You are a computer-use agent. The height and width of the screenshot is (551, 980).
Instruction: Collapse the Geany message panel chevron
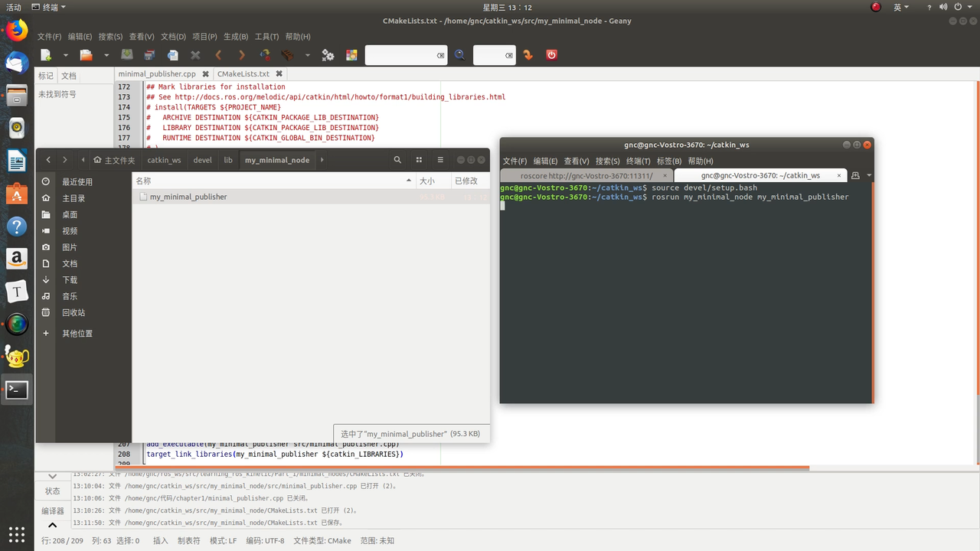pos(52,476)
